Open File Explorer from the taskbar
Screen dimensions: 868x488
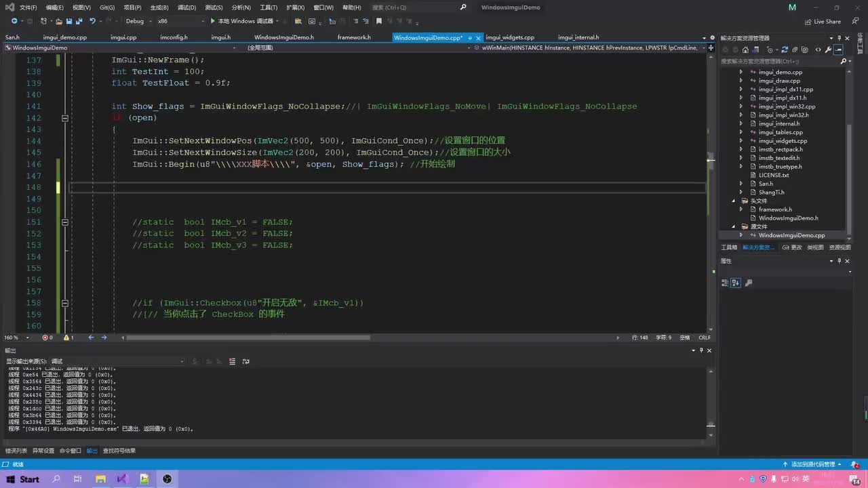click(x=100, y=479)
